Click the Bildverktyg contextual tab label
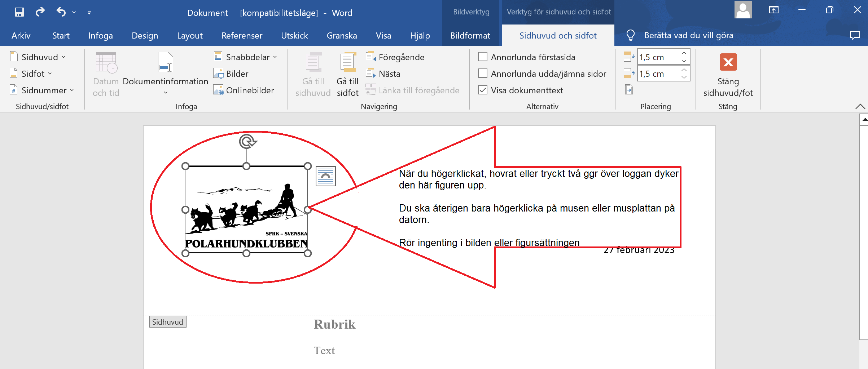Image resolution: width=868 pixels, height=369 pixels. click(471, 12)
